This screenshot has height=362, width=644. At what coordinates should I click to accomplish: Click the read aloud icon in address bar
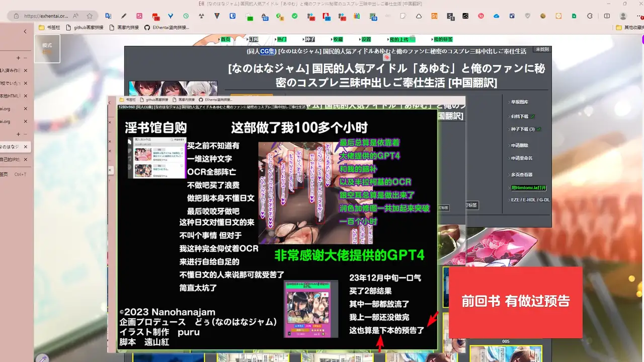pos(75,16)
